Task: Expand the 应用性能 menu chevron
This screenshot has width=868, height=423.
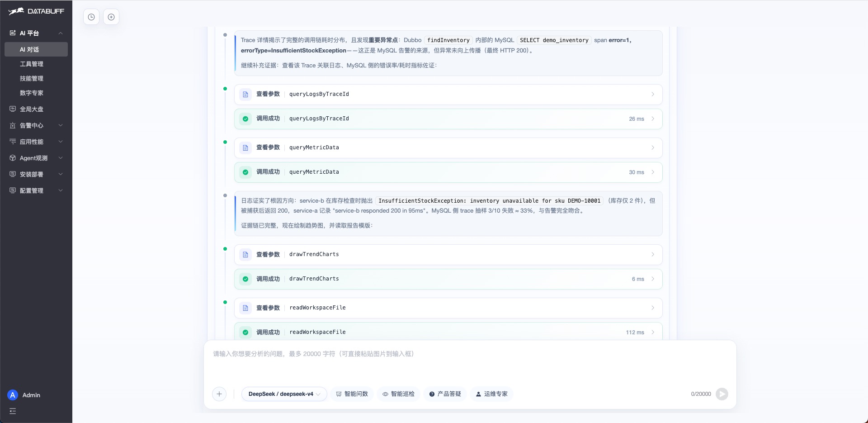Action: [61, 142]
